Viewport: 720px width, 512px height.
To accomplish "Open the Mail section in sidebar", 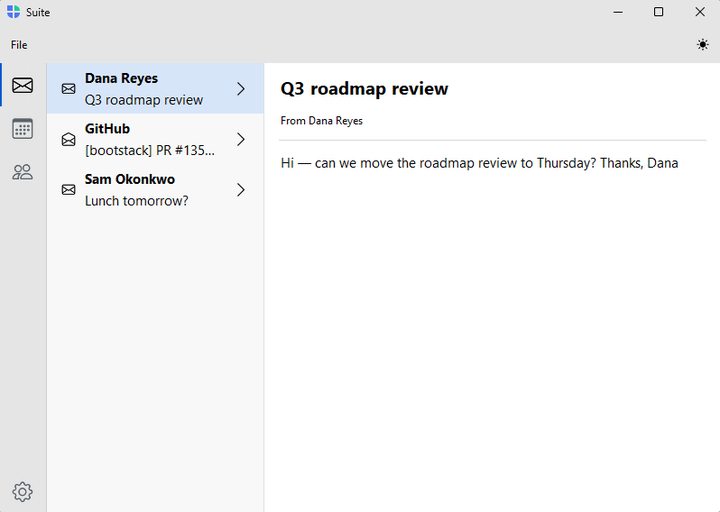I will click(22, 85).
